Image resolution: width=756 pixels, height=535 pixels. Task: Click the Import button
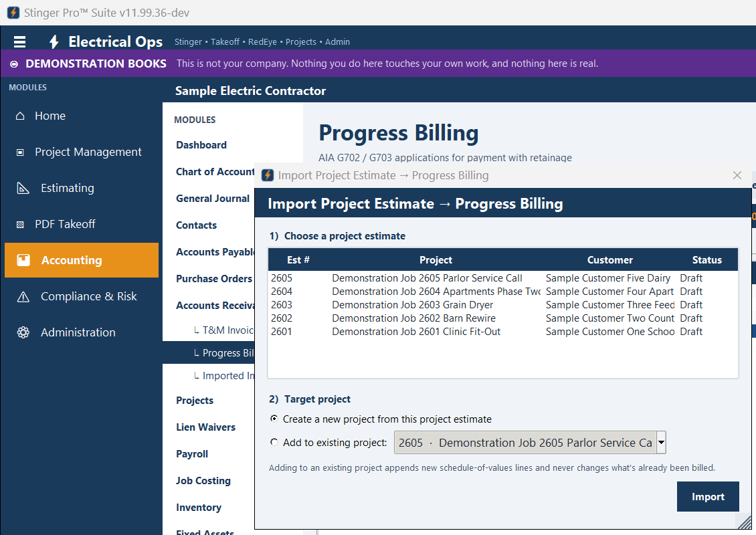(708, 496)
